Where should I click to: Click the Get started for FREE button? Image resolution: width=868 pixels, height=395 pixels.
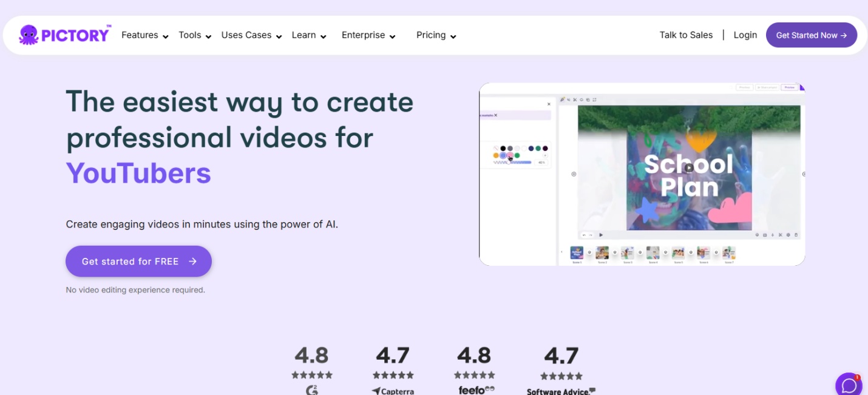(x=138, y=262)
